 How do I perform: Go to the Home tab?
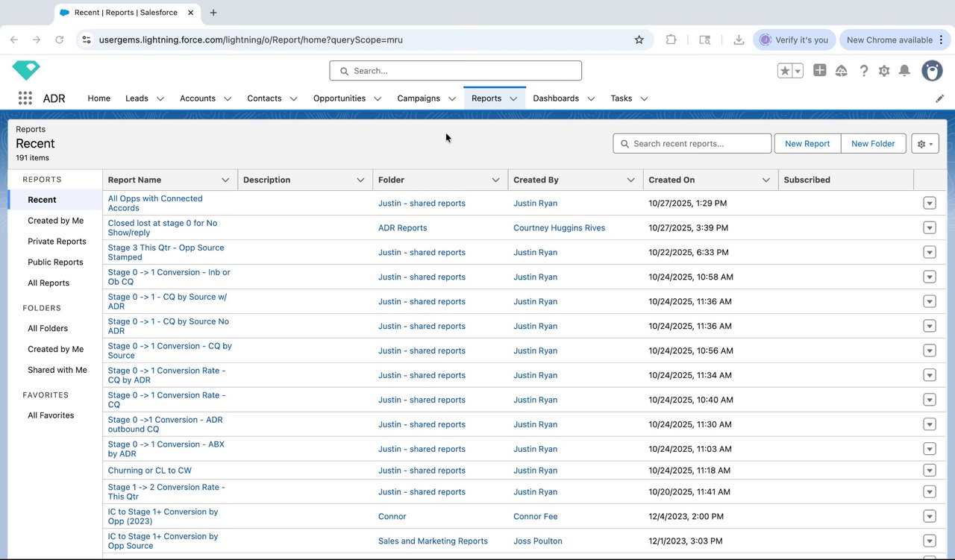point(98,98)
